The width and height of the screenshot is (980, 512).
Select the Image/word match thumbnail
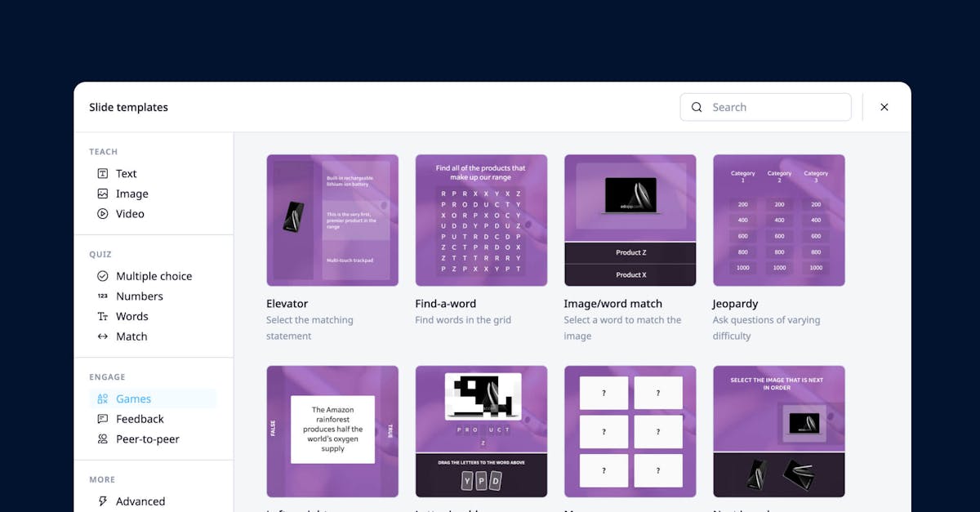[630, 220]
